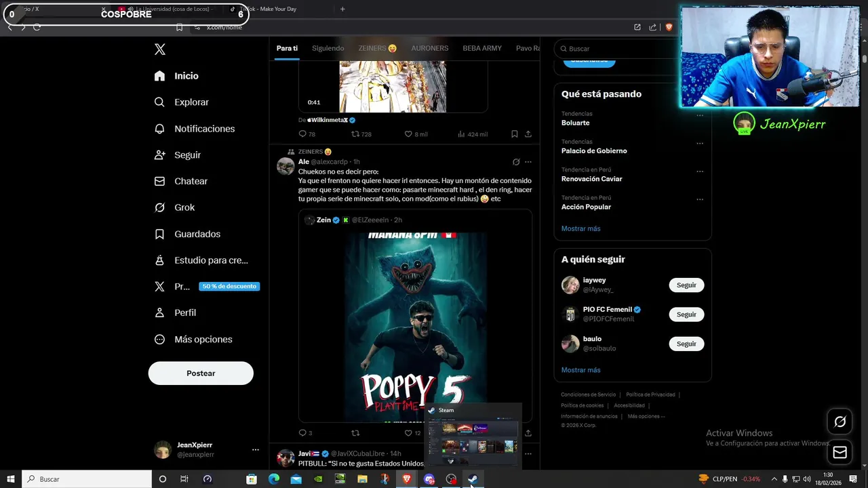Open the Poppy Playtime 5 quoted post image
Image resolution: width=868 pixels, height=488 pixels.
[416, 327]
